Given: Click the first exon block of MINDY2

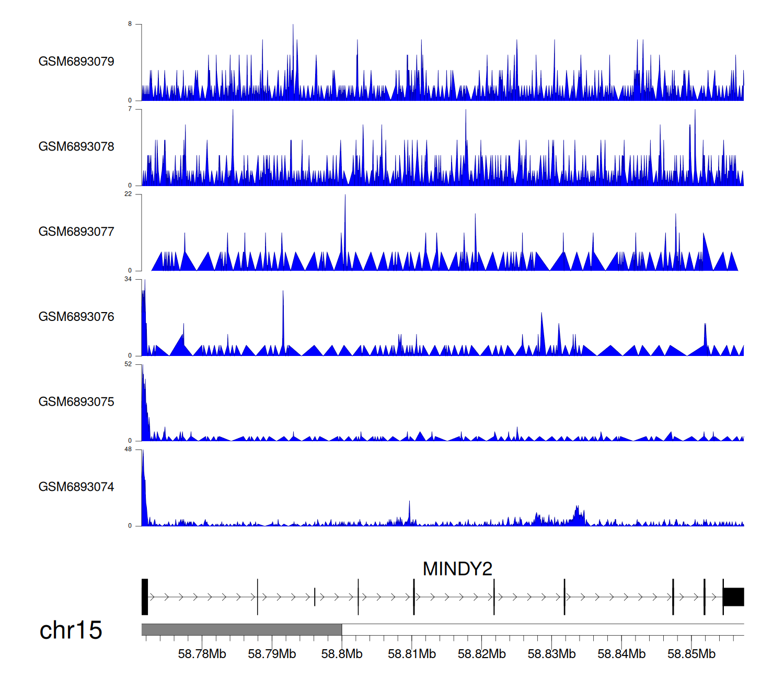Looking at the screenshot, I should pos(145,597).
